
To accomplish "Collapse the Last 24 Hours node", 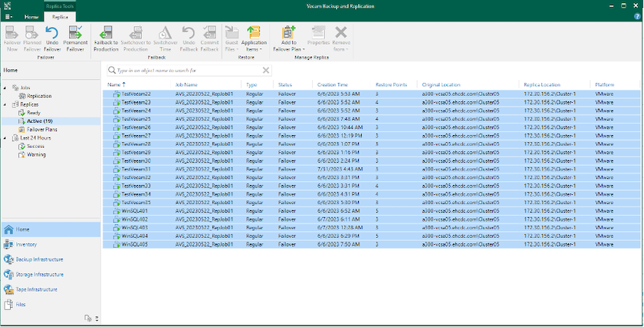I will click(x=5, y=137).
